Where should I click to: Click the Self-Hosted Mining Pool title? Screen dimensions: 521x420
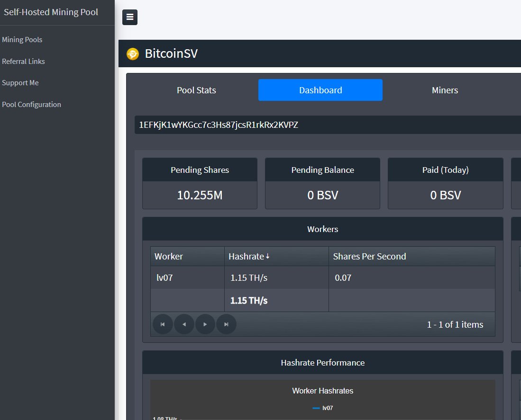pyautogui.click(x=51, y=12)
